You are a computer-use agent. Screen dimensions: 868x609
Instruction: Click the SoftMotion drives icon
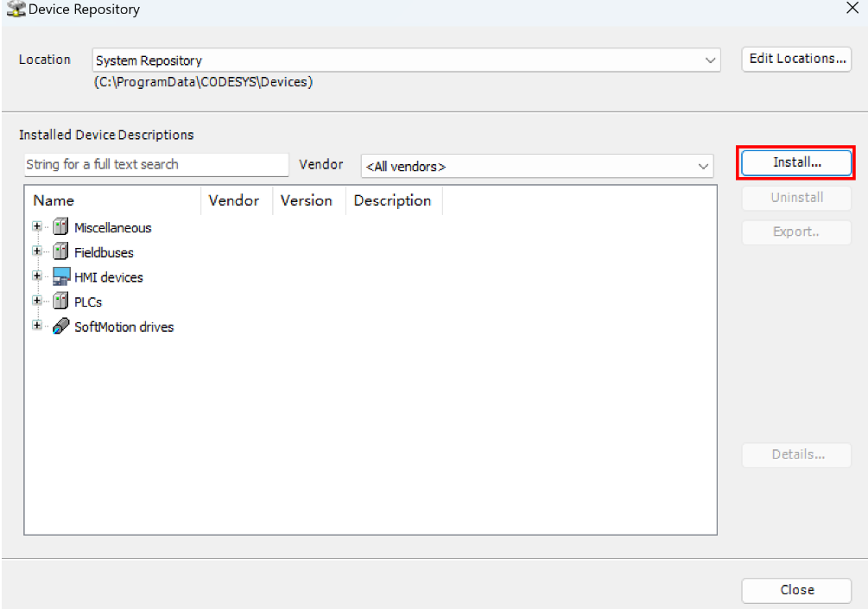(x=60, y=327)
